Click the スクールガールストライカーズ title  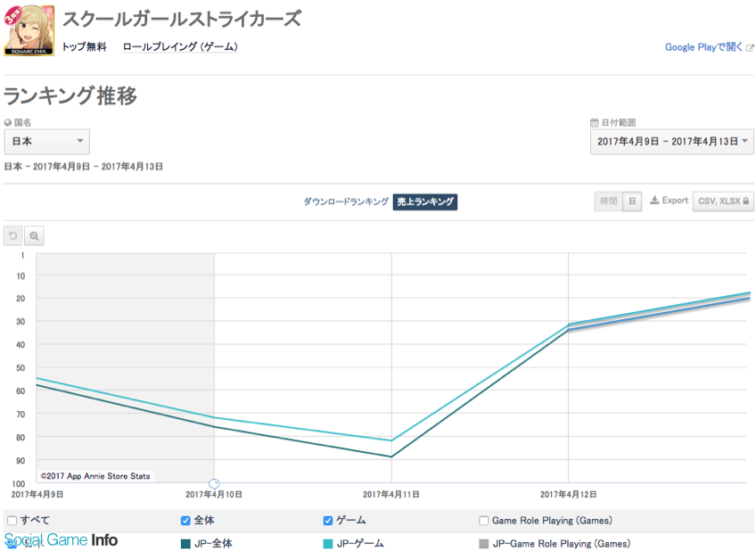coord(182,20)
